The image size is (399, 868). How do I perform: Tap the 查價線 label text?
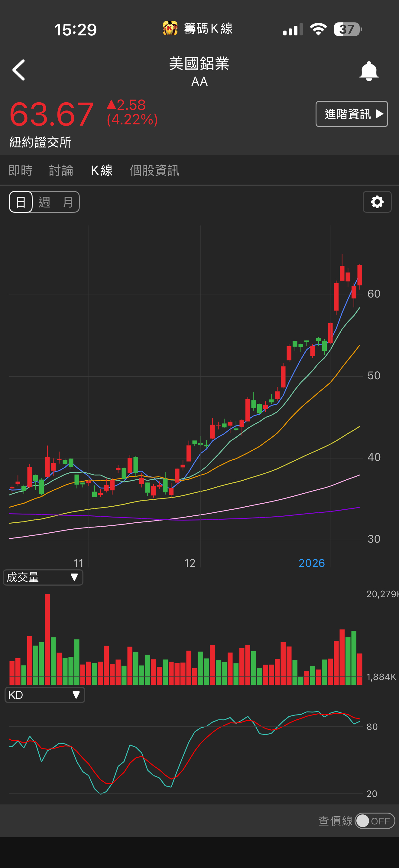click(336, 821)
